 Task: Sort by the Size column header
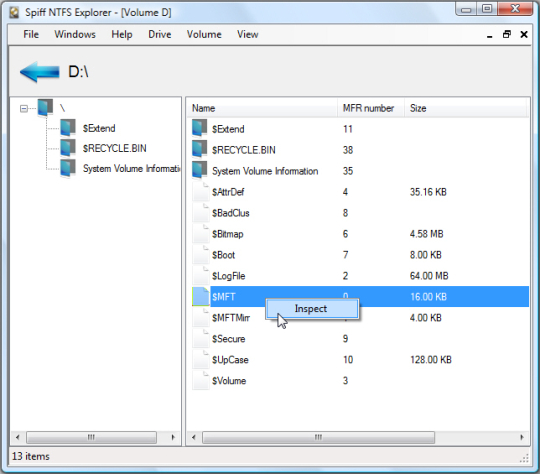point(466,108)
